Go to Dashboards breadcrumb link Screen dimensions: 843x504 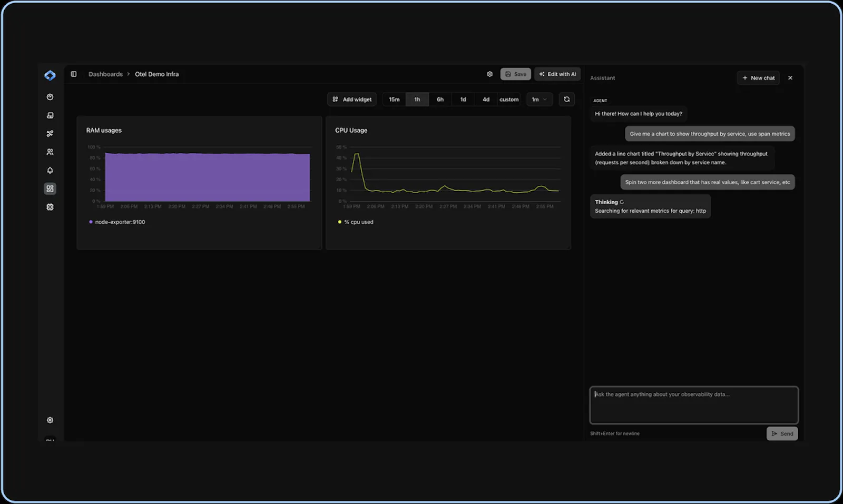pos(105,74)
